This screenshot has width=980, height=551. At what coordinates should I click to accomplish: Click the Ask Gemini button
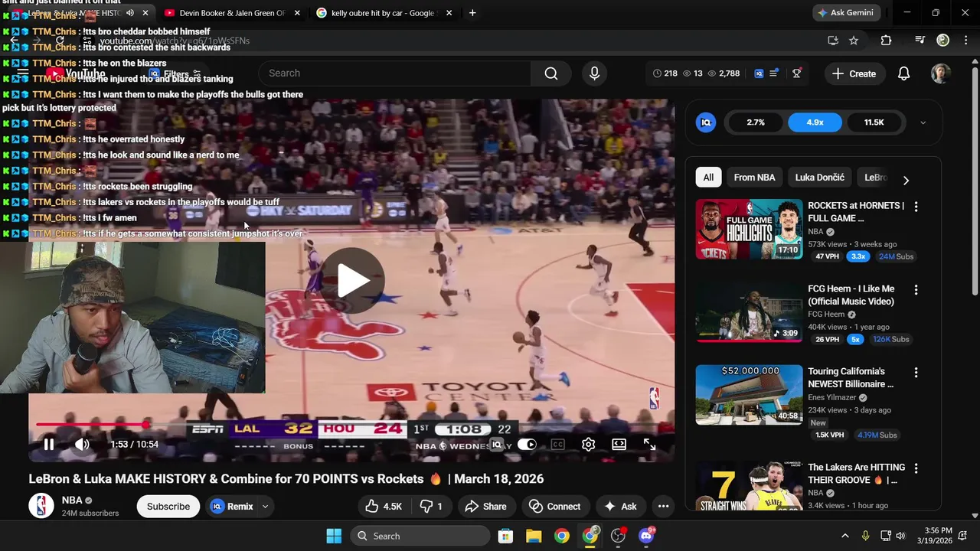845,13
